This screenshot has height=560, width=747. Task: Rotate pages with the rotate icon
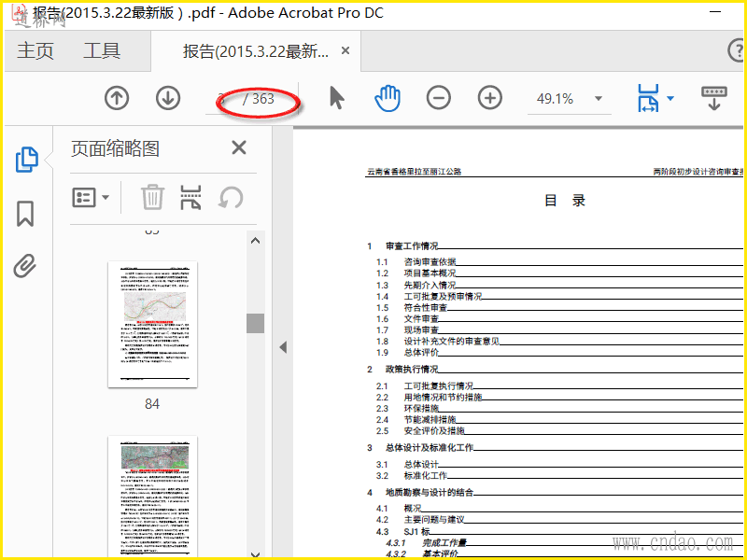coord(231,197)
